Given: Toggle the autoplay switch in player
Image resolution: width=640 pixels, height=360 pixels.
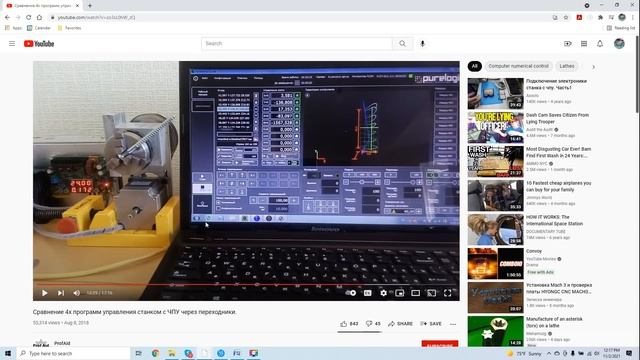Looking at the screenshot, I should [x=351, y=293].
